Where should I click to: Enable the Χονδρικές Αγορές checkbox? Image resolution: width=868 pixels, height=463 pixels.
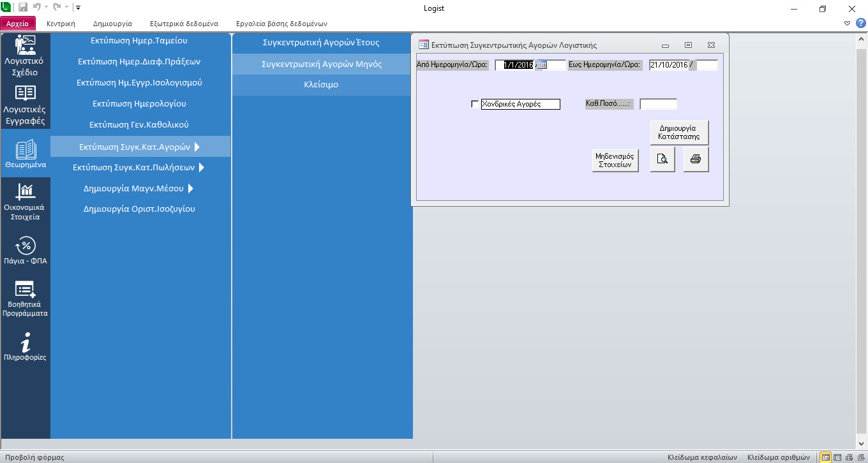(x=474, y=104)
